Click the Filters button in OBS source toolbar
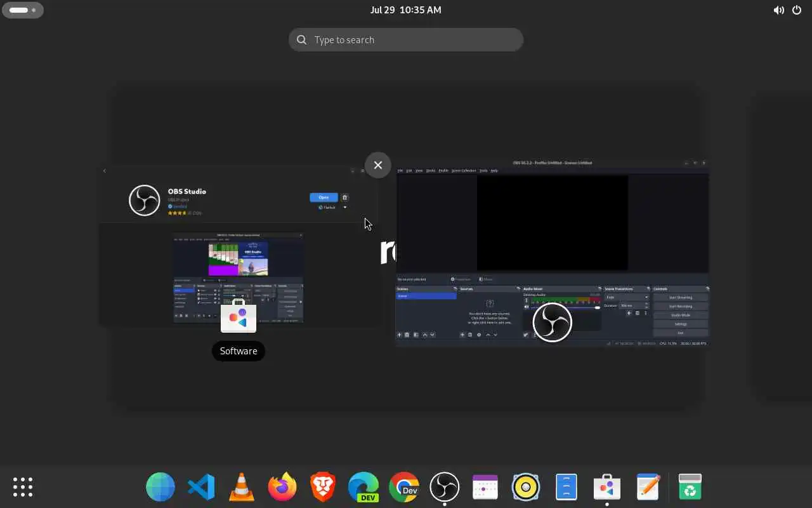 tap(486, 279)
